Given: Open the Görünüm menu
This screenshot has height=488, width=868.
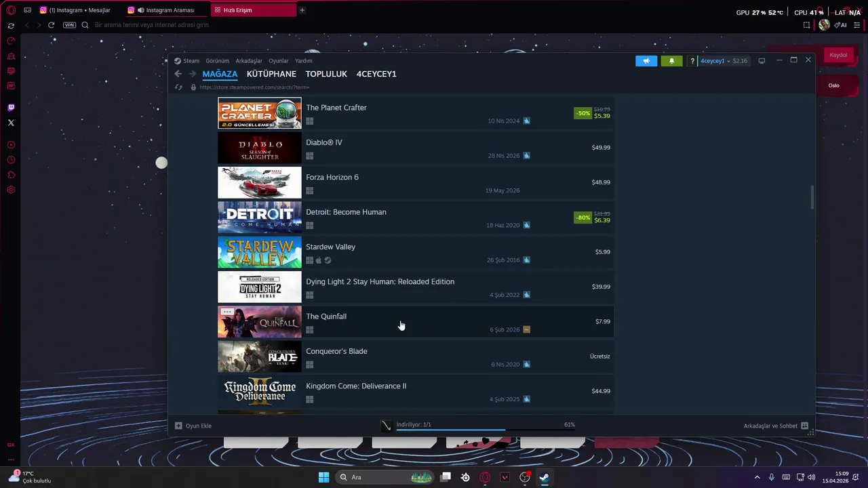Looking at the screenshot, I should pyautogui.click(x=218, y=61).
